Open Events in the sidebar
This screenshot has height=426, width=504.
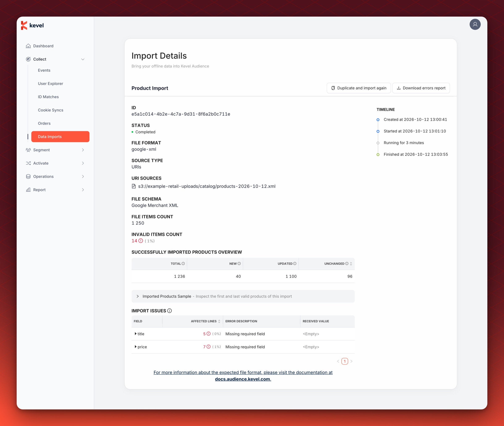[x=44, y=70]
